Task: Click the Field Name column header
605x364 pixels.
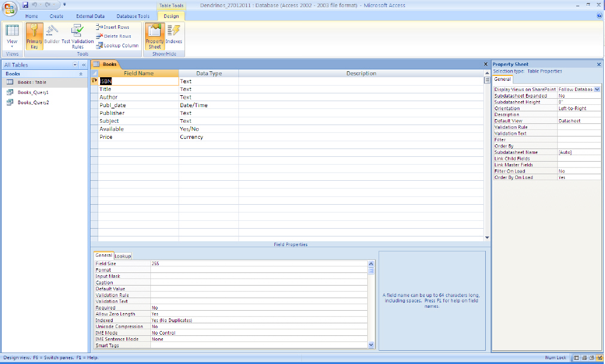Action: pyautogui.click(x=138, y=73)
